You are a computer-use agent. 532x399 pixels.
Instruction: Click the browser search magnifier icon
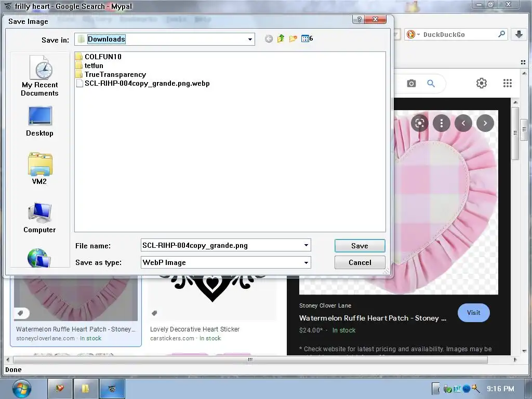tap(501, 34)
